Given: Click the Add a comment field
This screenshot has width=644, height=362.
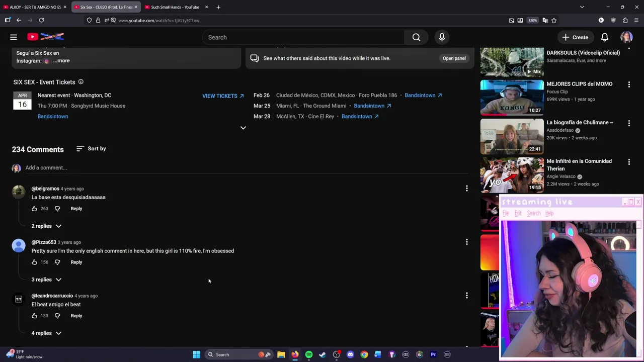Looking at the screenshot, I should coord(247,168).
